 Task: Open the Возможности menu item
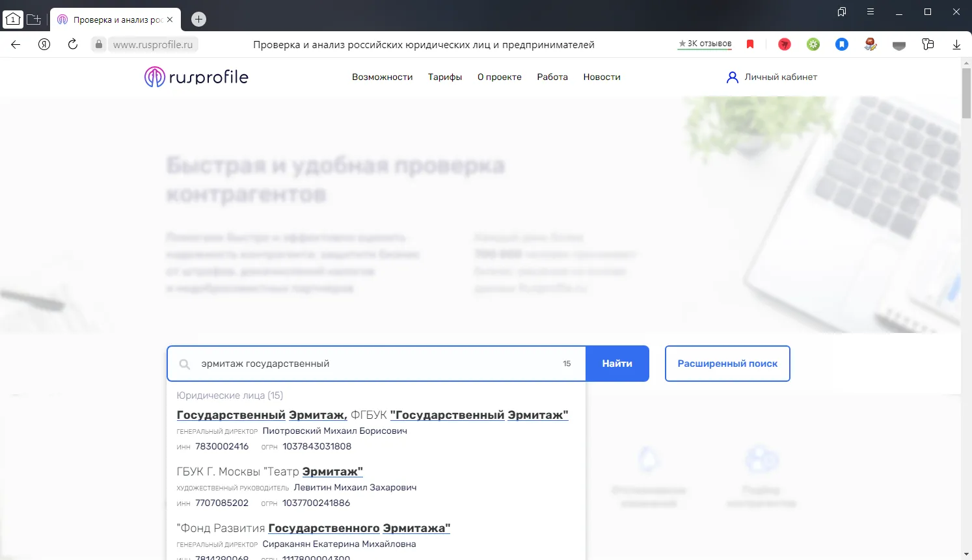click(x=383, y=77)
